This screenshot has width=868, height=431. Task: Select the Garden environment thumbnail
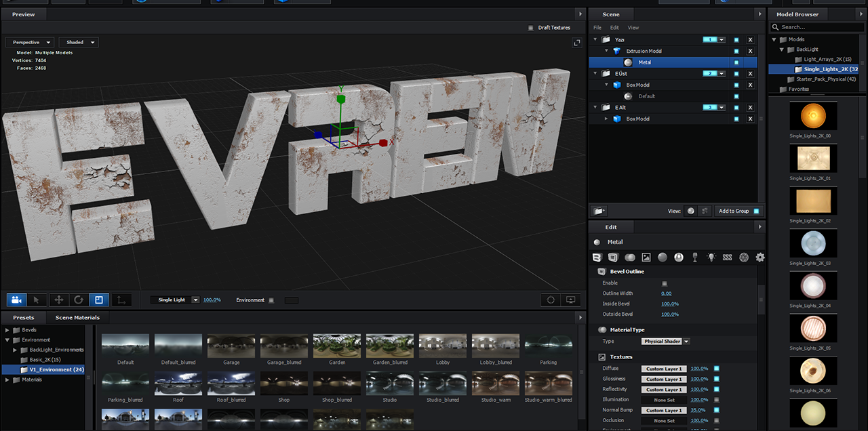pos(337,346)
